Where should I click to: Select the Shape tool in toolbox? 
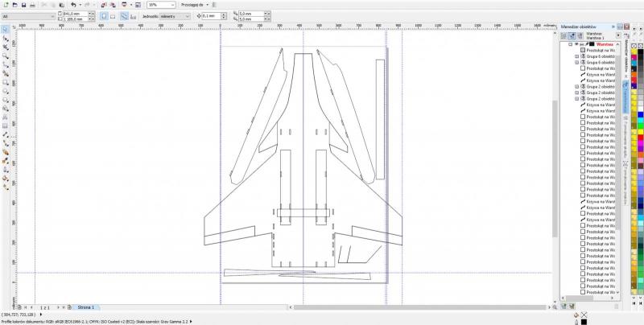tap(5, 38)
